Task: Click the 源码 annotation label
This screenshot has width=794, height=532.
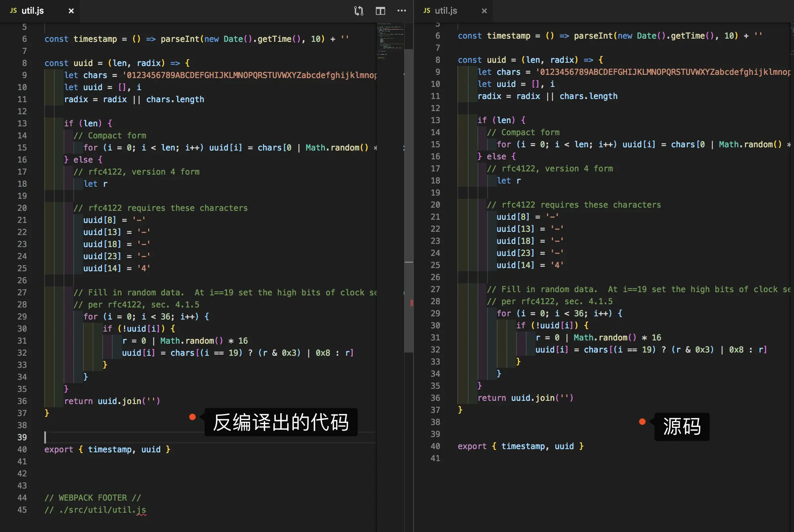Action: [682, 427]
